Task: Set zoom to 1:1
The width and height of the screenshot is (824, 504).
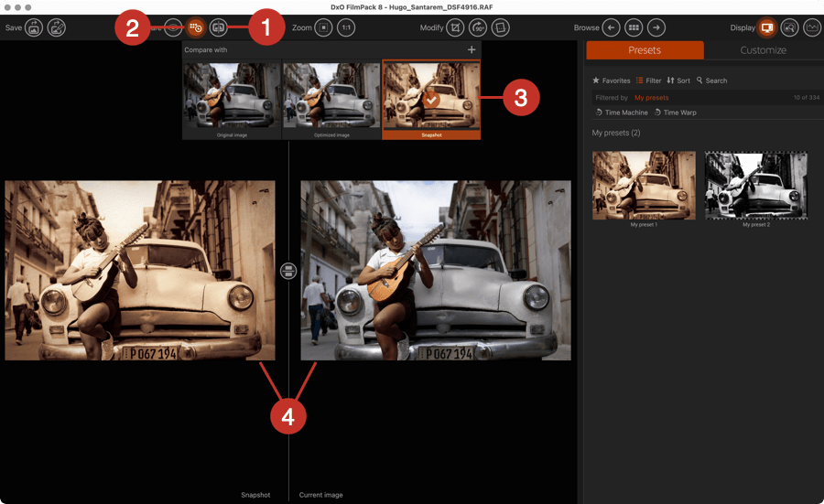Action: coord(346,28)
